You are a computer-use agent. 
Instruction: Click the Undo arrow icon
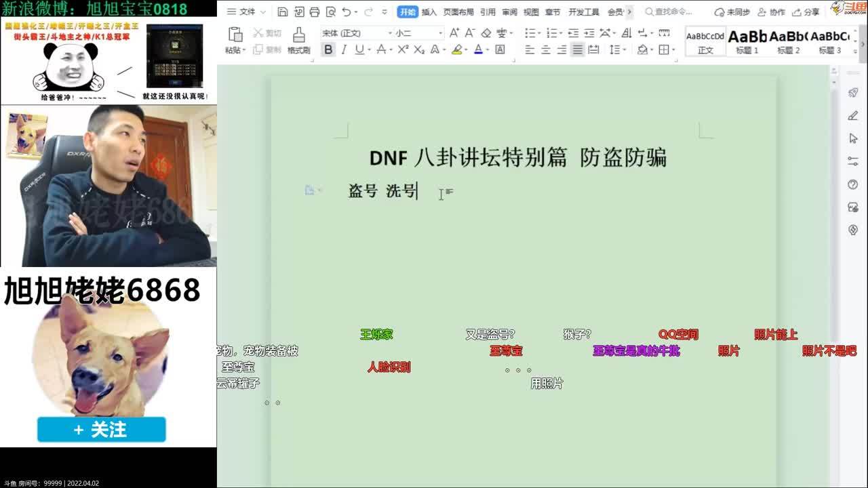pyautogui.click(x=347, y=12)
